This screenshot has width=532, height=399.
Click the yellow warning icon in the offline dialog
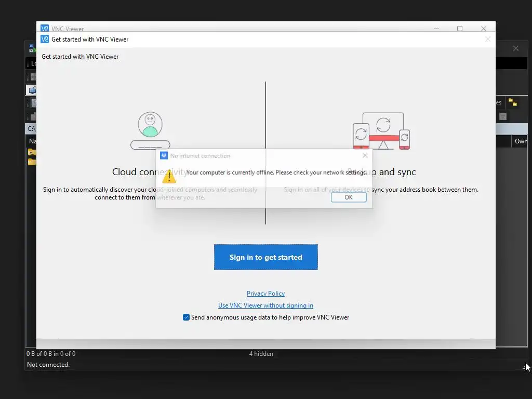click(169, 177)
